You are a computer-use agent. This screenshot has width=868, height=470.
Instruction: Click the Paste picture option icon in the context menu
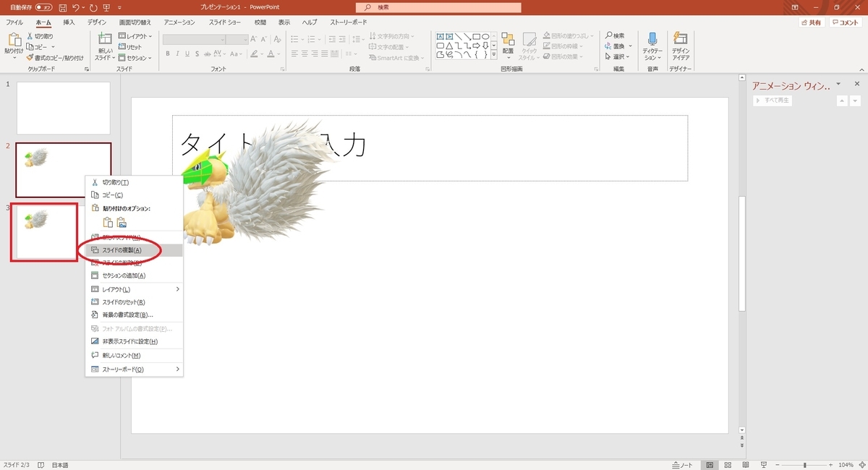122,223
